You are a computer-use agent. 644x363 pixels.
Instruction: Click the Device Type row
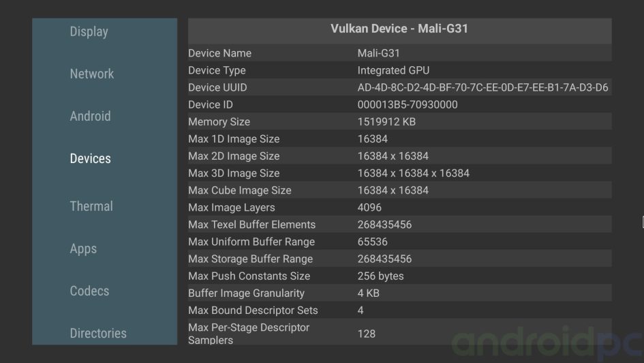tap(399, 70)
